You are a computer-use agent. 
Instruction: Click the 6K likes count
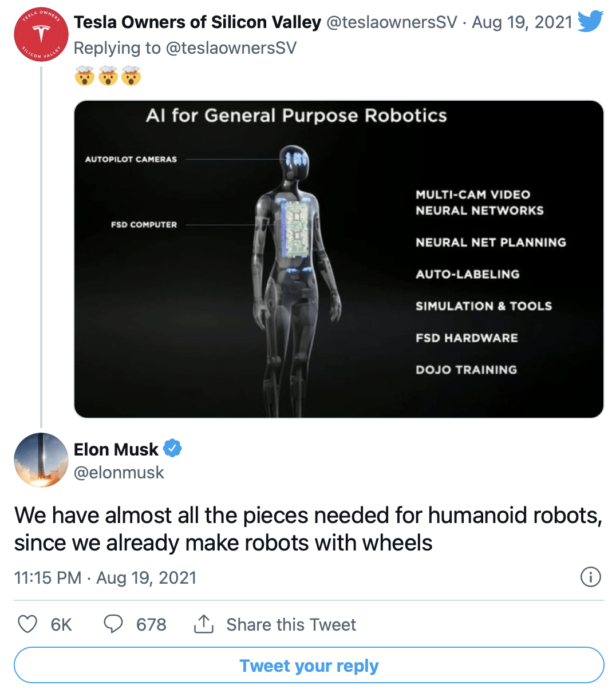(x=60, y=624)
